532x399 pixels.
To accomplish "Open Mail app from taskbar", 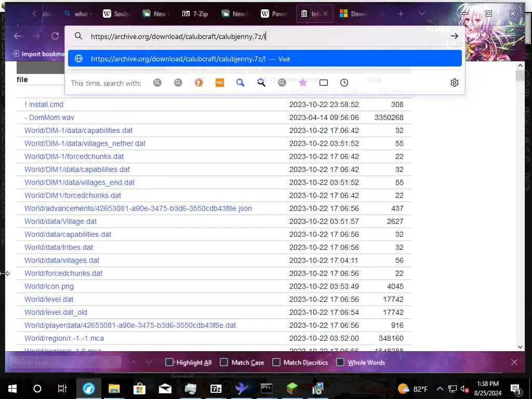I will 165,389.
